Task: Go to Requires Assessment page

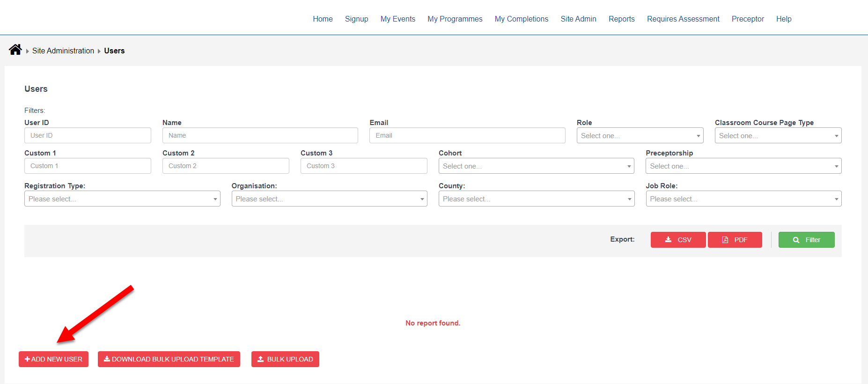Action: [683, 19]
